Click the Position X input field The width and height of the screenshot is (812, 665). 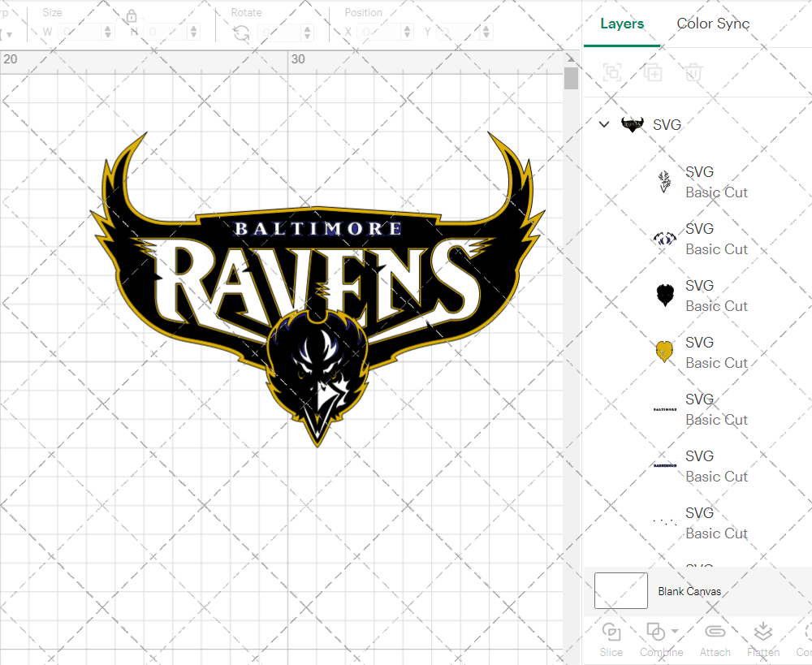coord(379,32)
